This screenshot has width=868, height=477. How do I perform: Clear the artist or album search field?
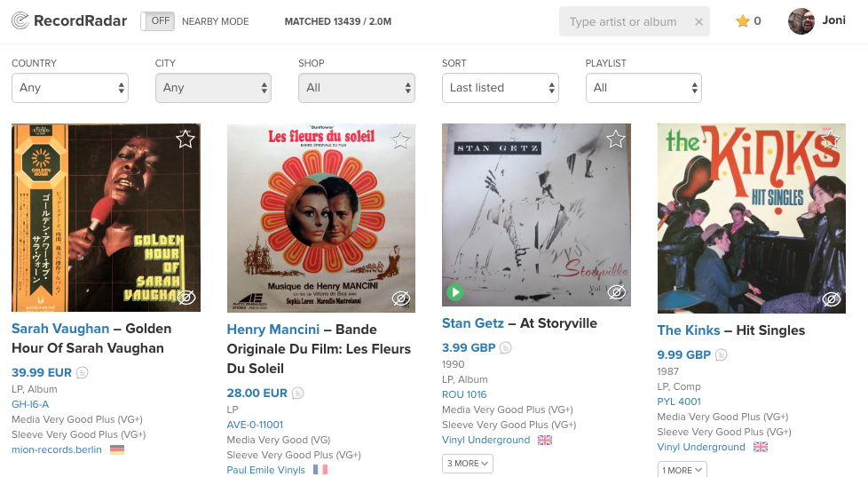tap(698, 22)
